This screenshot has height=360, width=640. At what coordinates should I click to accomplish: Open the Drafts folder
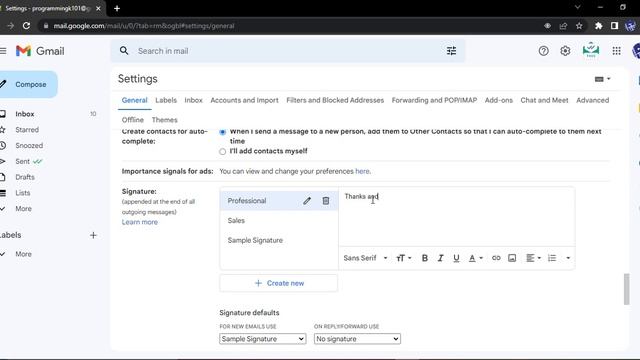25,177
